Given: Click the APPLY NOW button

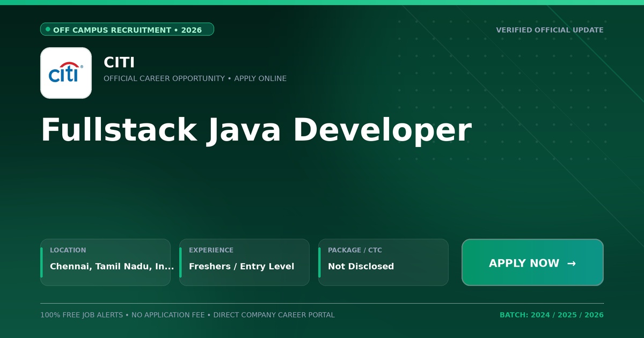Looking at the screenshot, I should pyautogui.click(x=532, y=262).
